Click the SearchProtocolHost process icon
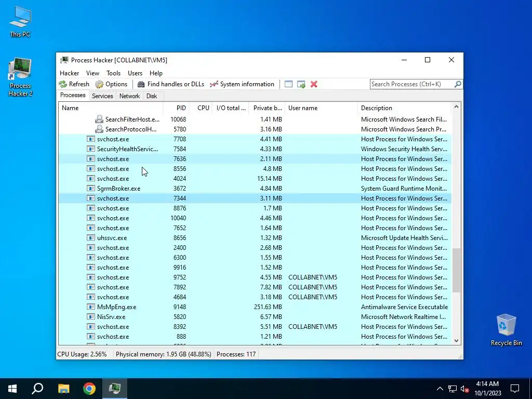The height and width of the screenshot is (399, 532). point(99,129)
